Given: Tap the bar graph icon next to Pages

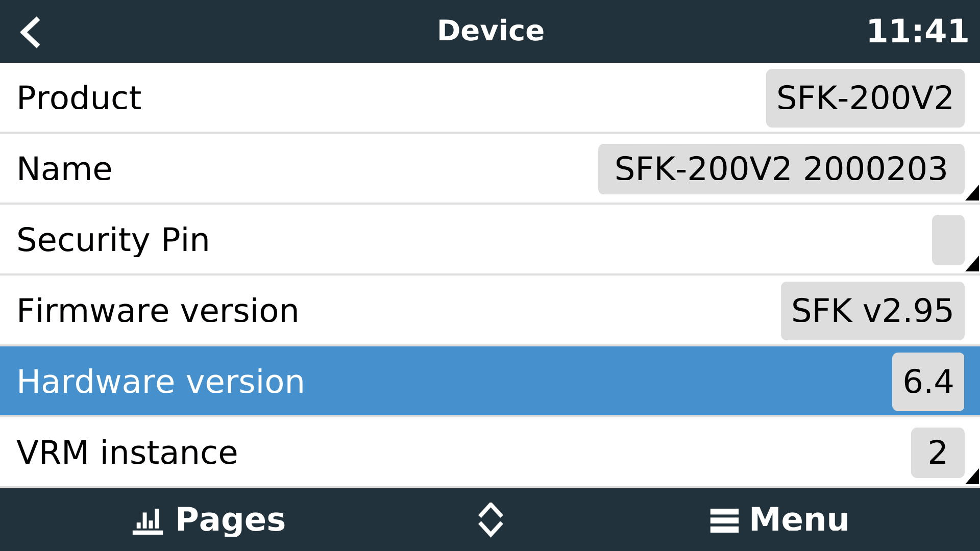Looking at the screenshot, I should pyautogui.click(x=148, y=519).
